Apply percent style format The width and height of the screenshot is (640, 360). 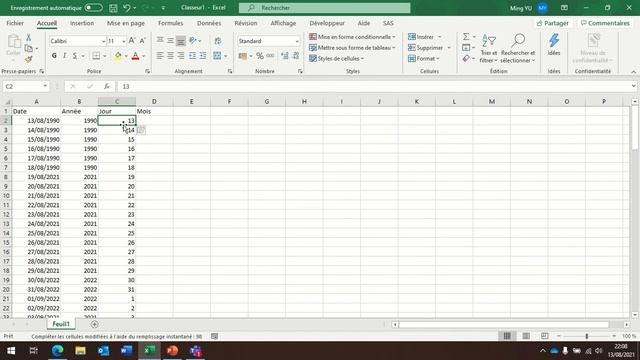[x=260, y=56]
